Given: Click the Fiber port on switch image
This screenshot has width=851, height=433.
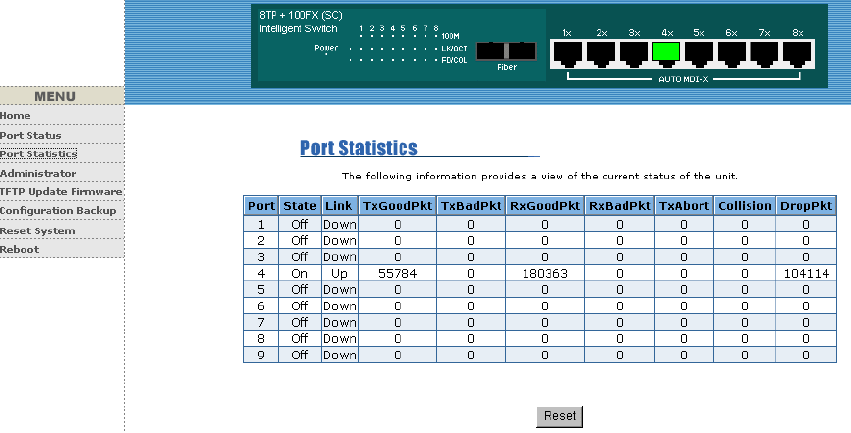Looking at the screenshot, I should pyautogui.click(x=506, y=51).
